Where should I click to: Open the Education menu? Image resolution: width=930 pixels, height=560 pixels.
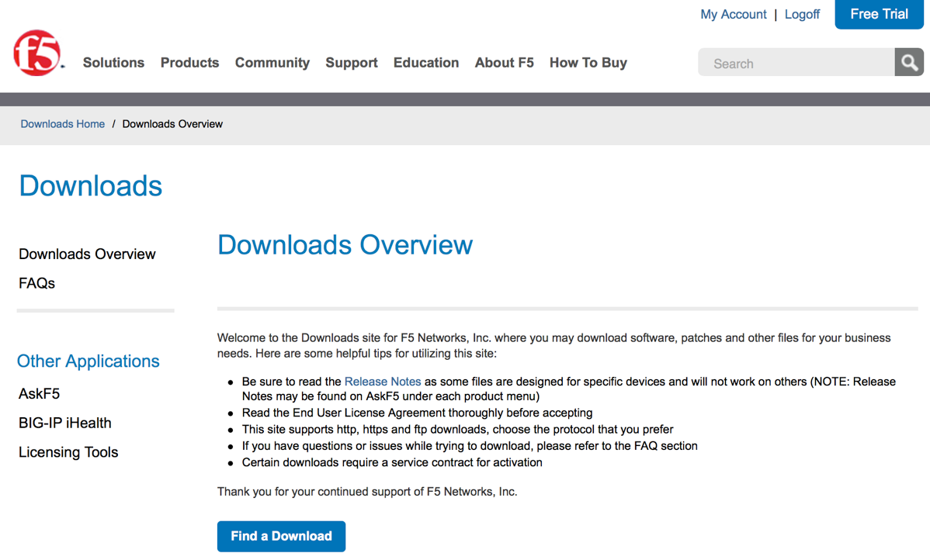(x=425, y=63)
